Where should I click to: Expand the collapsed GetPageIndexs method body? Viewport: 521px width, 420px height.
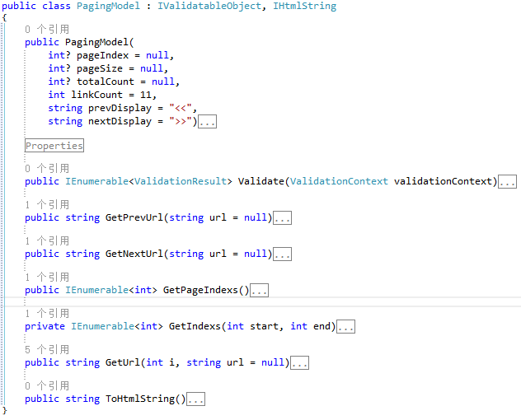point(259,290)
